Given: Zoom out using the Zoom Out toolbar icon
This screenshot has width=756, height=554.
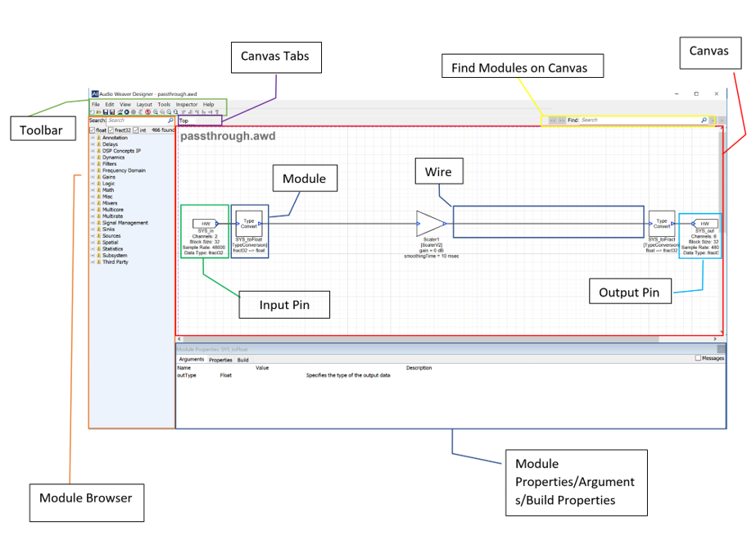Looking at the screenshot, I should [x=168, y=112].
